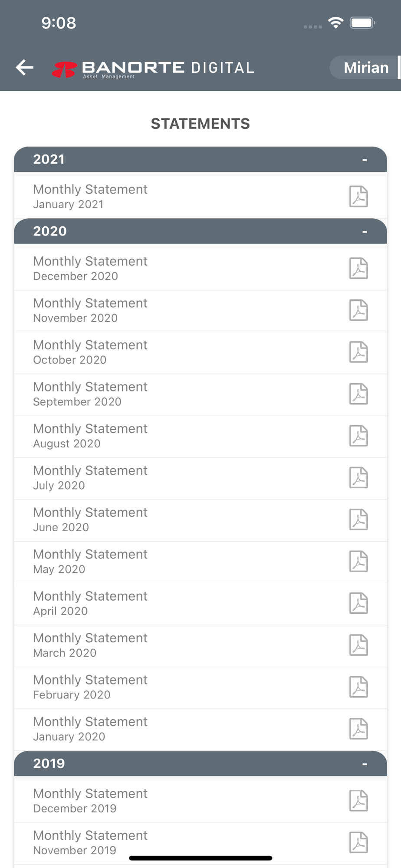Tap the home indicator bar
The width and height of the screenshot is (401, 868).
pyautogui.click(x=200, y=858)
